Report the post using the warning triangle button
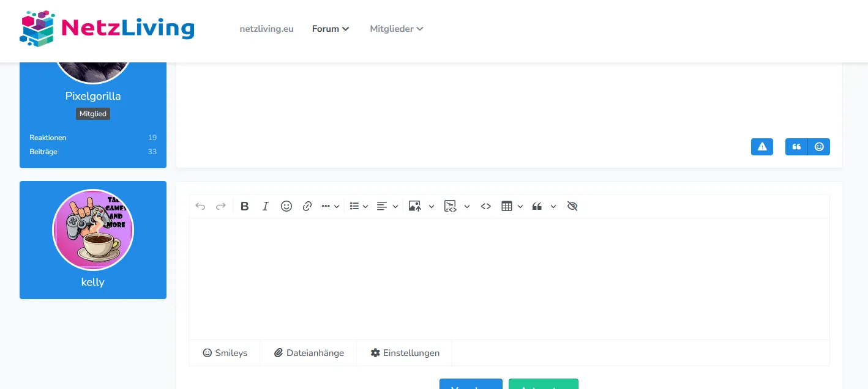The height and width of the screenshot is (389, 868). click(761, 147)
